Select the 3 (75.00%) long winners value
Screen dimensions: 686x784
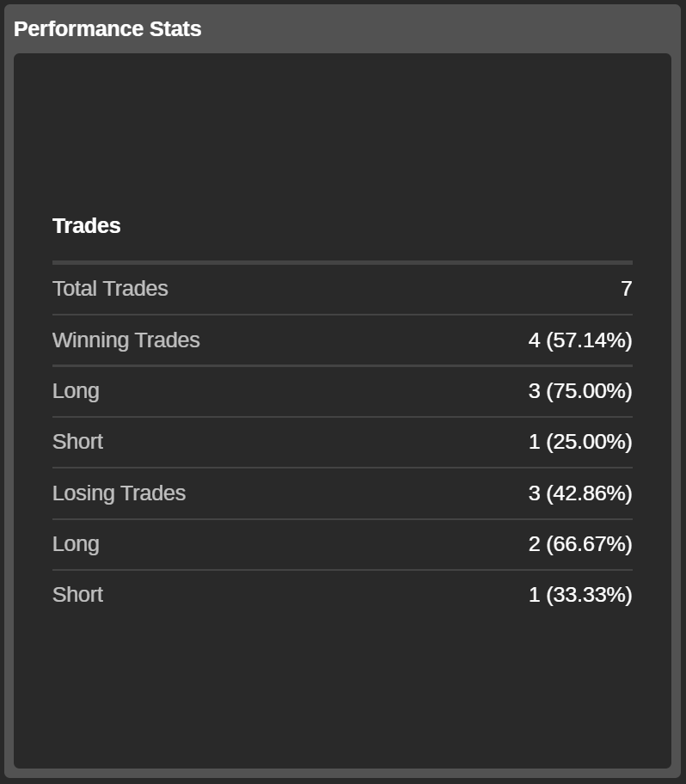[x=579, y=391]
